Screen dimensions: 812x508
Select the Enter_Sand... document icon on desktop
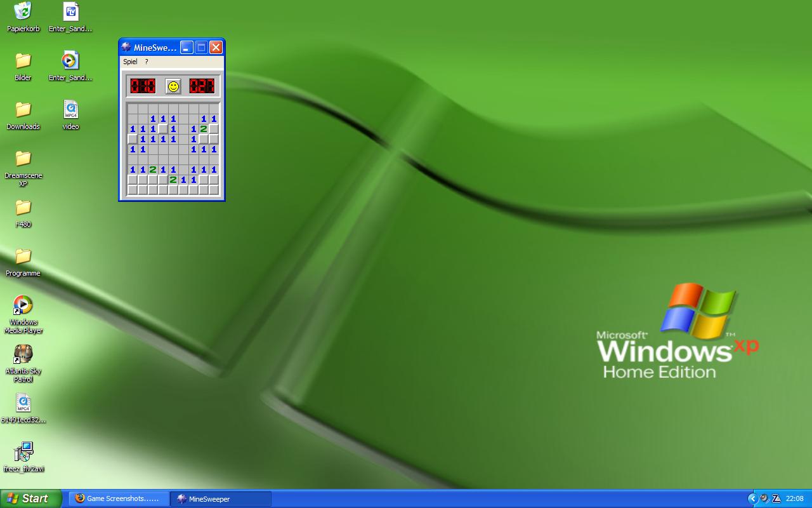point(70,11)
